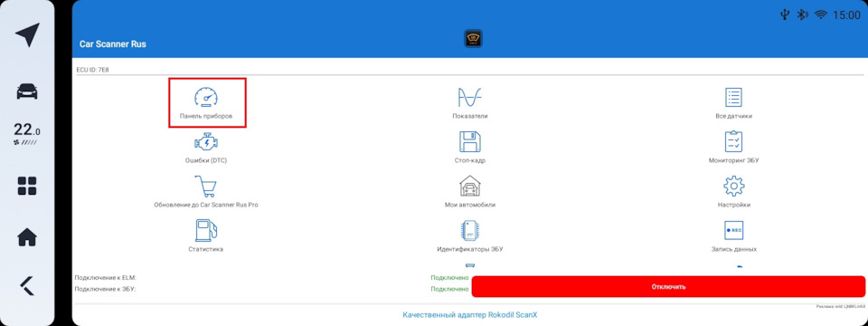The width and height of the screenshot is (868, 326).
Task: Click the Мои автомобили label
Action: pyautogui.click(x=469, y=205)
